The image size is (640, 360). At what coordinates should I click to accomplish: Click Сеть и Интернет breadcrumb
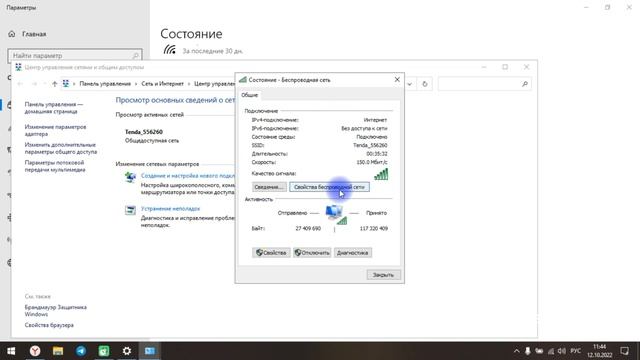162,84
